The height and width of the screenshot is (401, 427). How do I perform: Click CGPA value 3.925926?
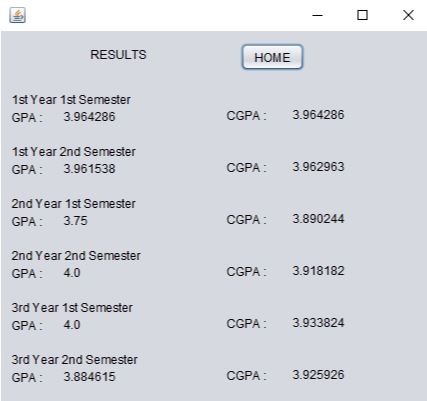pos(318,375)
